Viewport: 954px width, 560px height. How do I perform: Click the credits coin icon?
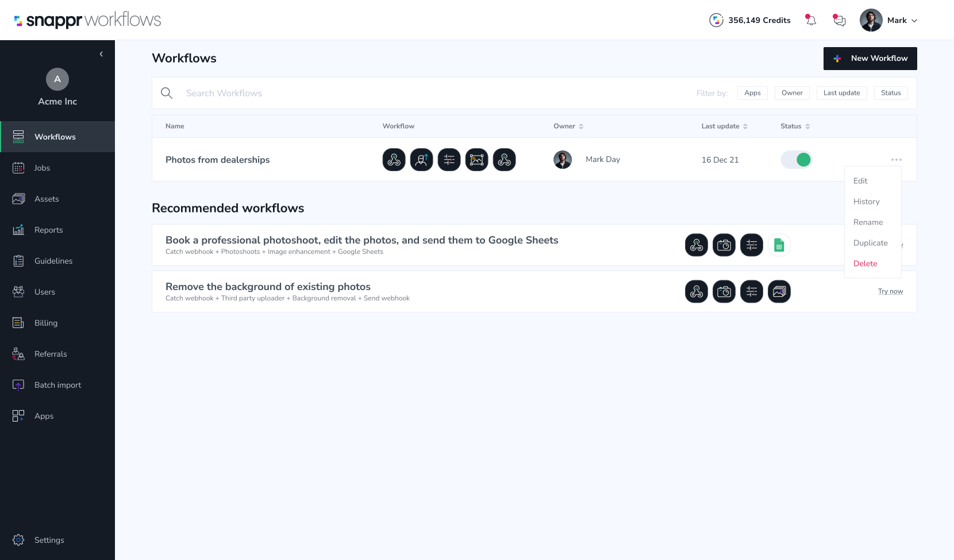(716, 20)
